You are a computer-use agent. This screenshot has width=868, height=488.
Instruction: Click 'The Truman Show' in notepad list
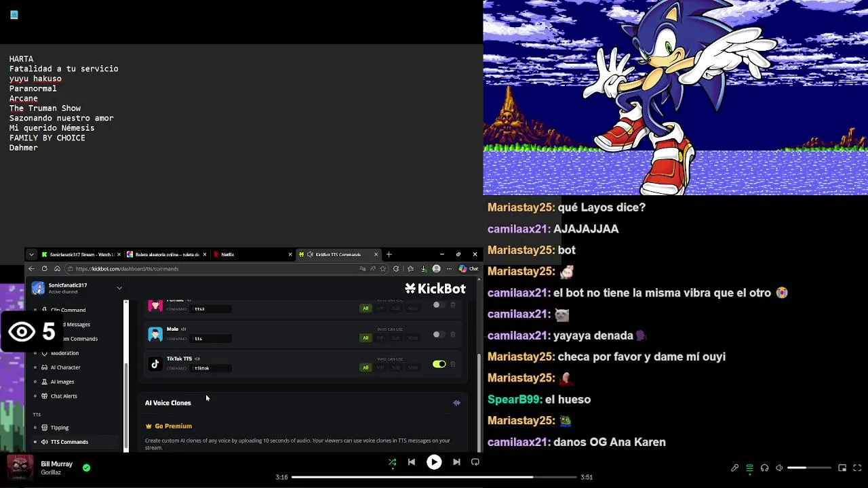click(45, 108)
